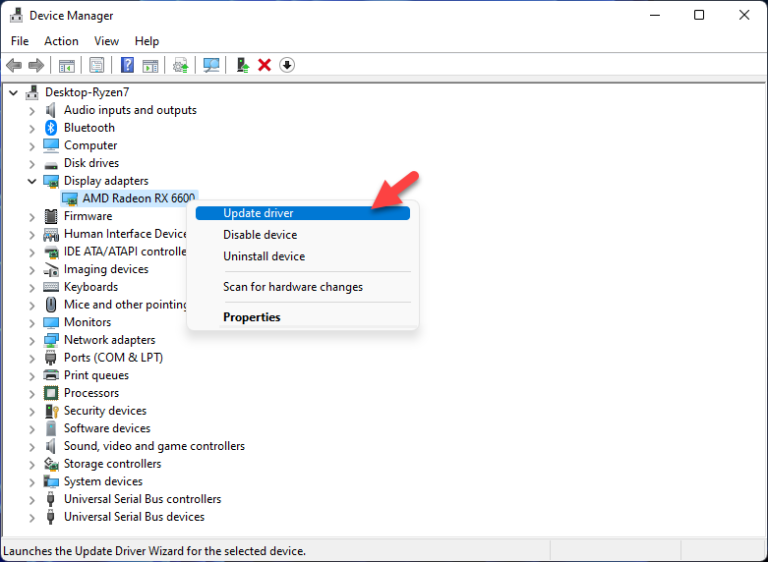Select the Display adapters label
Viewport: 768px width, 562px height.
[106, 181]
